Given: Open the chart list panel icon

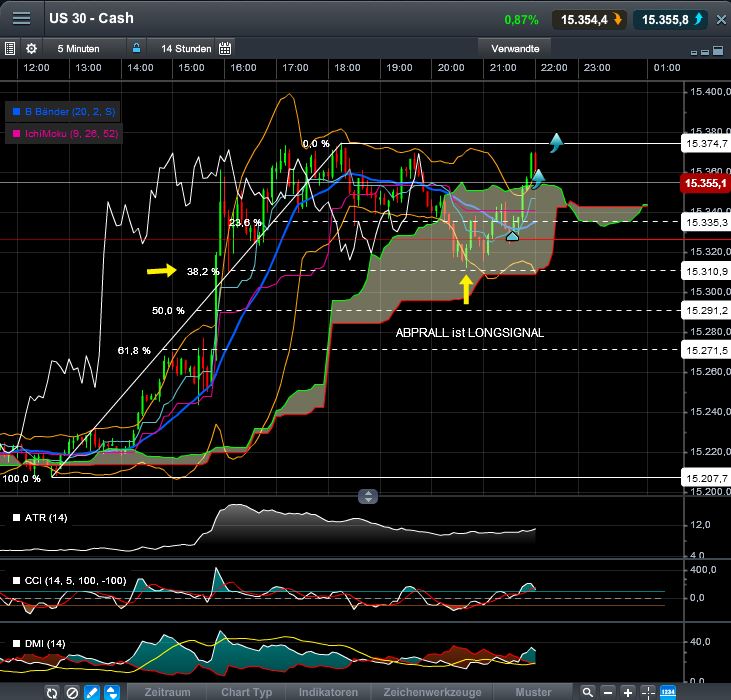Looking at the screenshot, I should pos(10,48).
